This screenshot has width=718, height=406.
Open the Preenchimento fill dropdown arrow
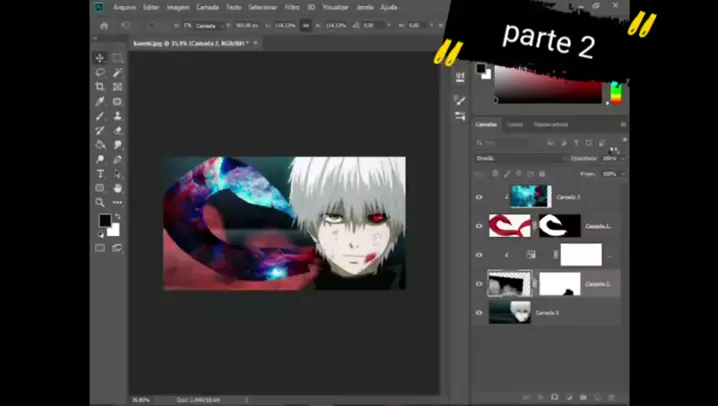click(x=623, y=174)
